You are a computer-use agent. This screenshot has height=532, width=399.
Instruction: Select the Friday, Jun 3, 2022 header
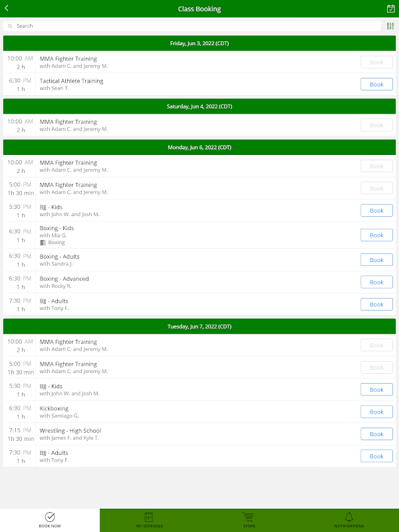pos(199,43)
